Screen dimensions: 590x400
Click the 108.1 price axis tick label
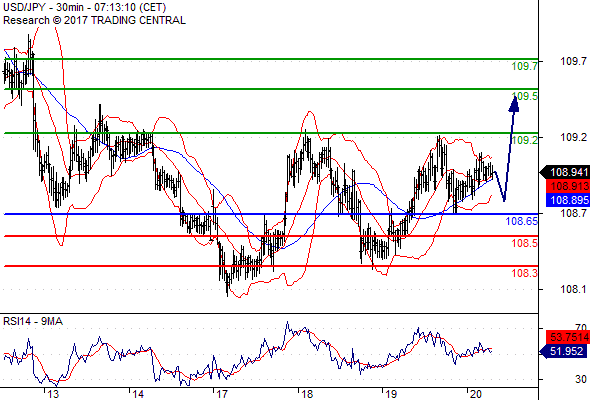[x=573, y=289]
